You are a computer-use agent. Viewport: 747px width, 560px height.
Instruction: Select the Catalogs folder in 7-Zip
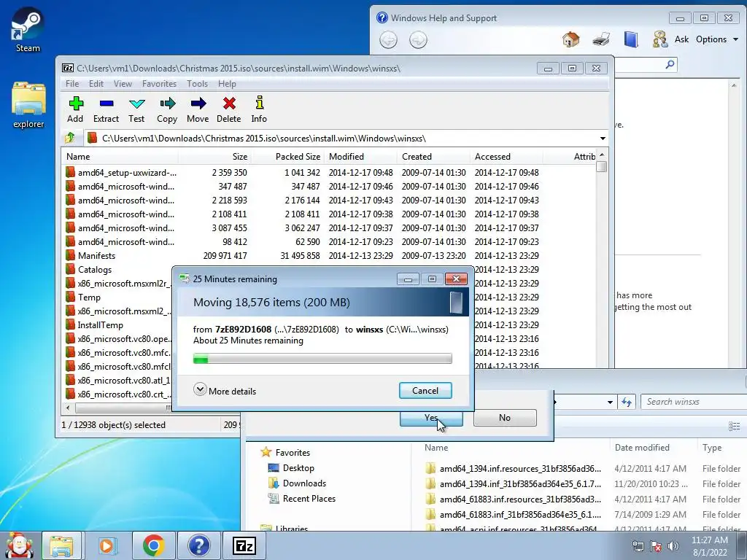coord(95,270)
